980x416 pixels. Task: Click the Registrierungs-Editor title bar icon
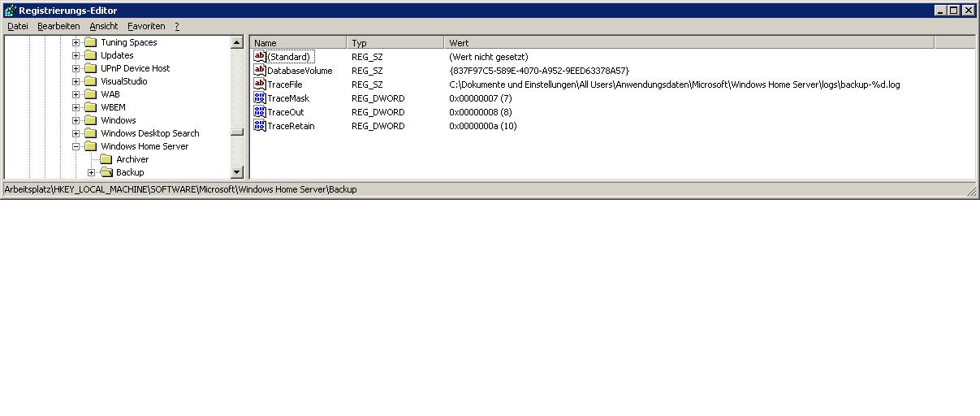10,11
